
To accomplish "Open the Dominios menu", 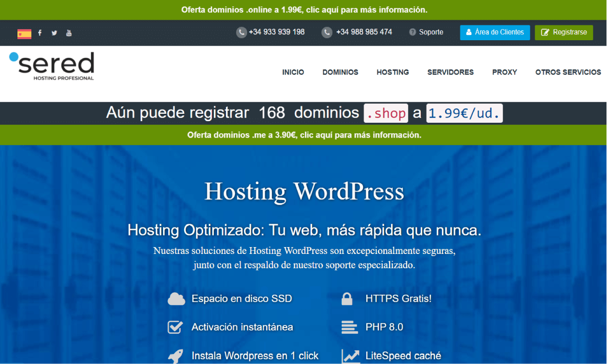I will click(340, 72).
